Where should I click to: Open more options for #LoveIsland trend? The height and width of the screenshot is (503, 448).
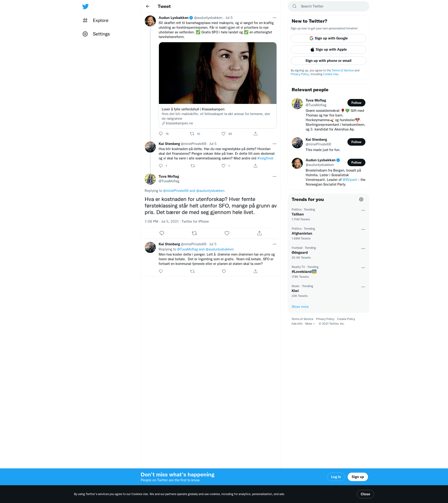click(363, 268)
